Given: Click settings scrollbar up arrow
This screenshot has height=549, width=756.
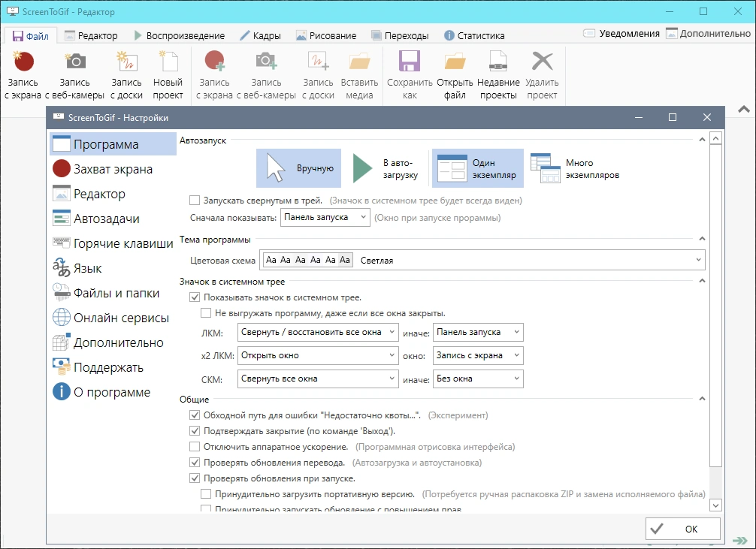Looking at the screenshot, I should click(x=716, y=139).
